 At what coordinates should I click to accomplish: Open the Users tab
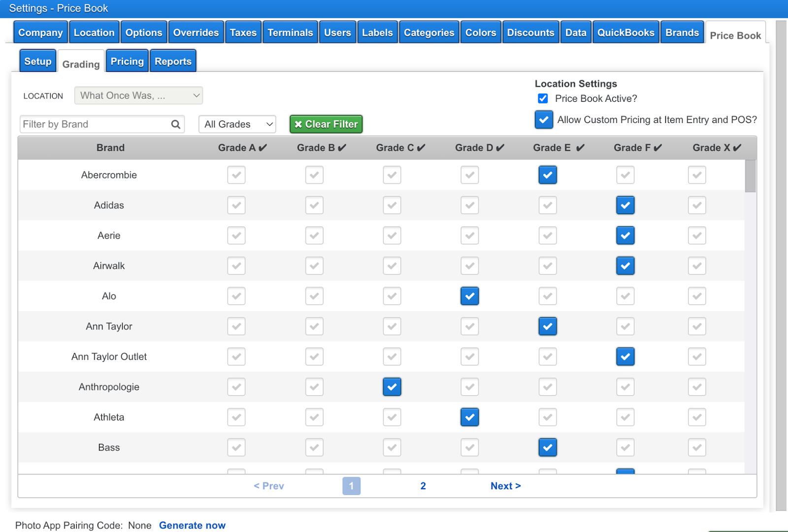[337, 32]
